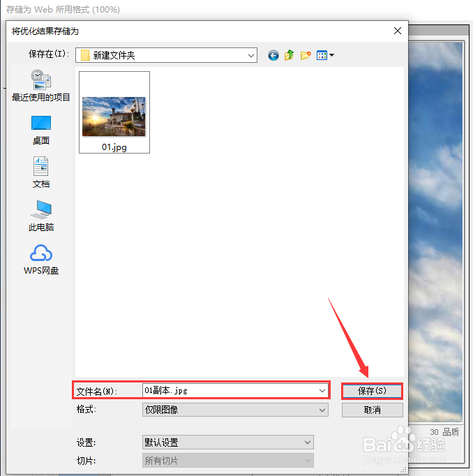Click the 01.jpg file name label
The width and height of the screenshot is (473, 476).
(114, 147)
